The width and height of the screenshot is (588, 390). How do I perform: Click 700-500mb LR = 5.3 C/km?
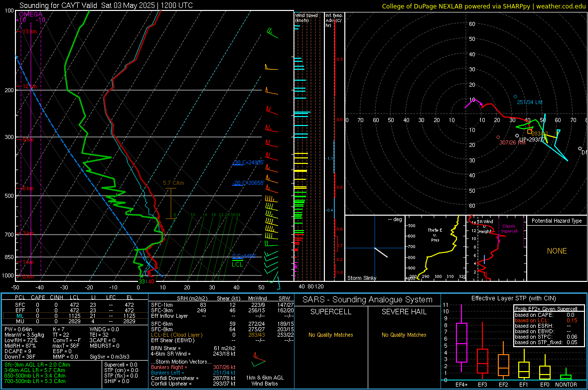[x=35, y=381]
